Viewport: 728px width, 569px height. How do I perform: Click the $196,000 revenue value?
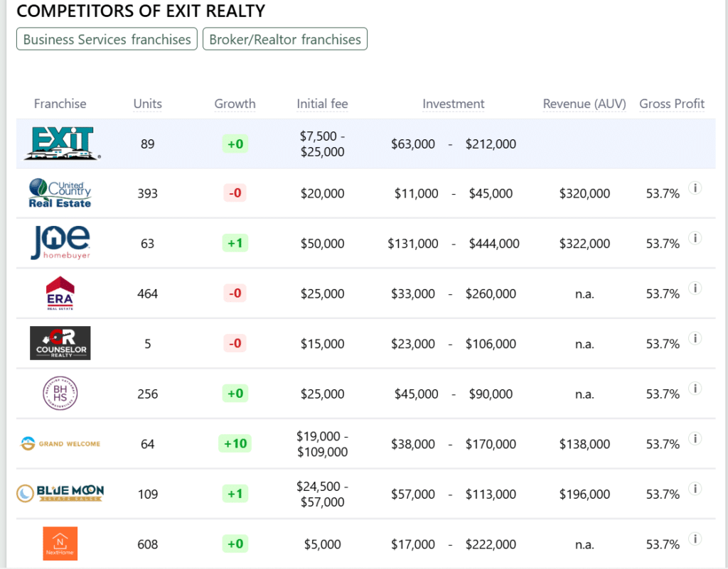(584, 494)
